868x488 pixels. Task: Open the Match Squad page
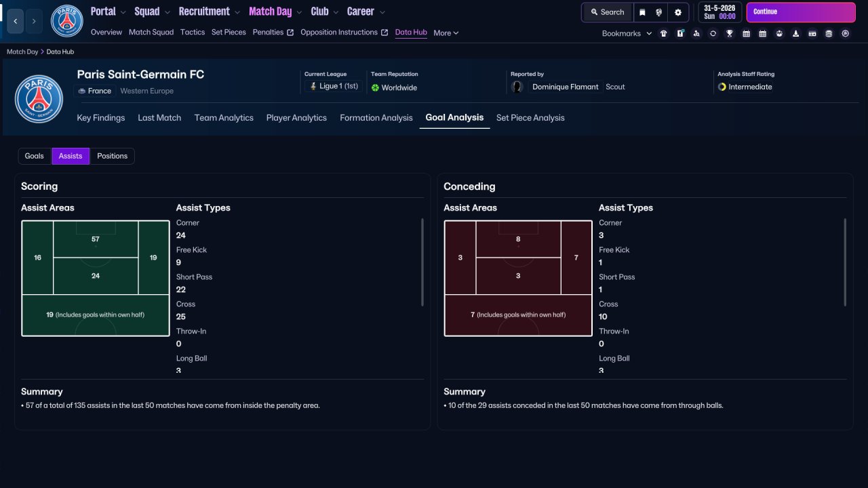point(151,32)
